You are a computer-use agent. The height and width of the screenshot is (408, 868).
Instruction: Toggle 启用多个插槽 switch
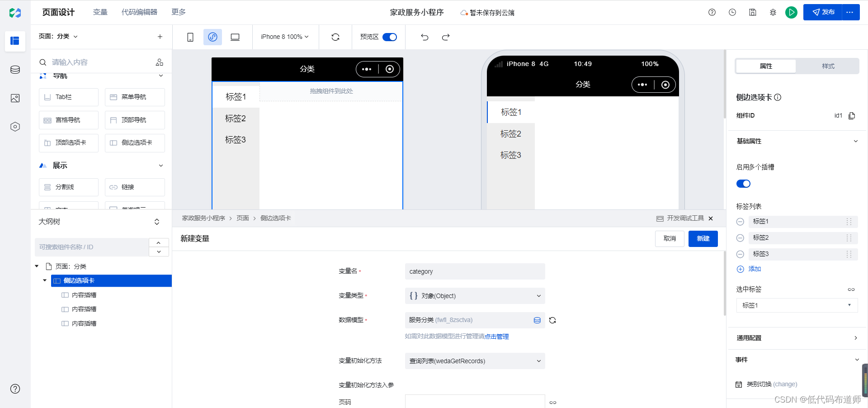[x=743, y=184]
